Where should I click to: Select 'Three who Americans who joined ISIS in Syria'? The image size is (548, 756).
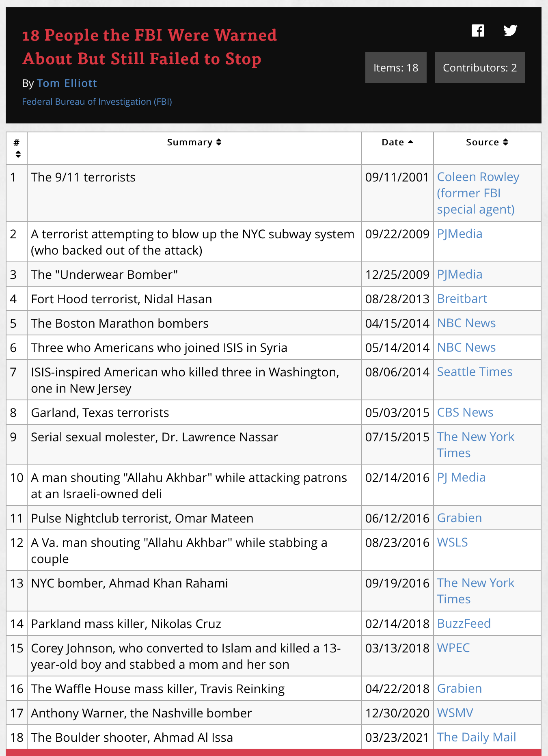[159, 348]
